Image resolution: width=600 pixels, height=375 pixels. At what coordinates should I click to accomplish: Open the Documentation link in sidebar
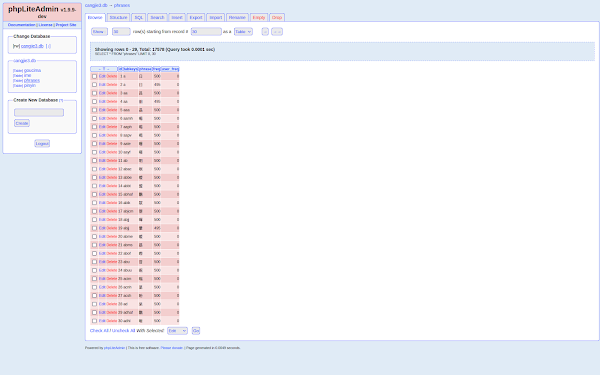(x=21, y=25)
